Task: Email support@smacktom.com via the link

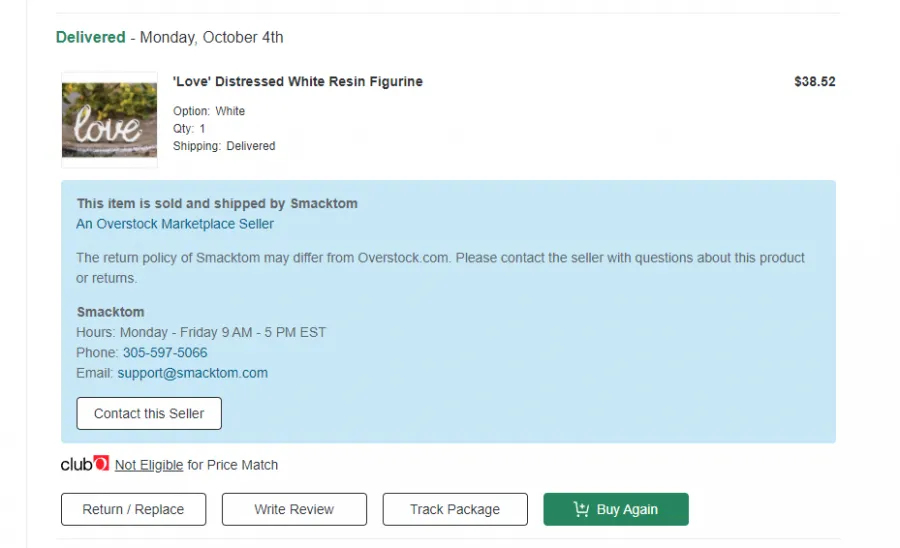Action: point(192,373)
